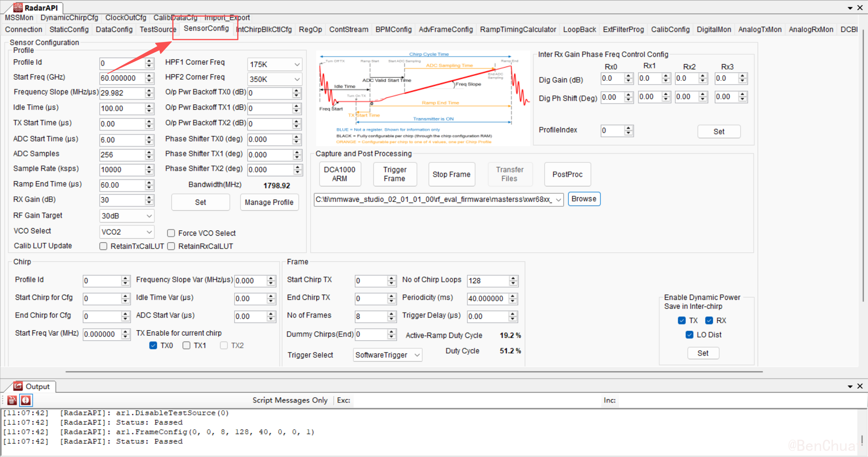Switch to the StaticConfig tab

pyautogui.click(x=69, y=30)
